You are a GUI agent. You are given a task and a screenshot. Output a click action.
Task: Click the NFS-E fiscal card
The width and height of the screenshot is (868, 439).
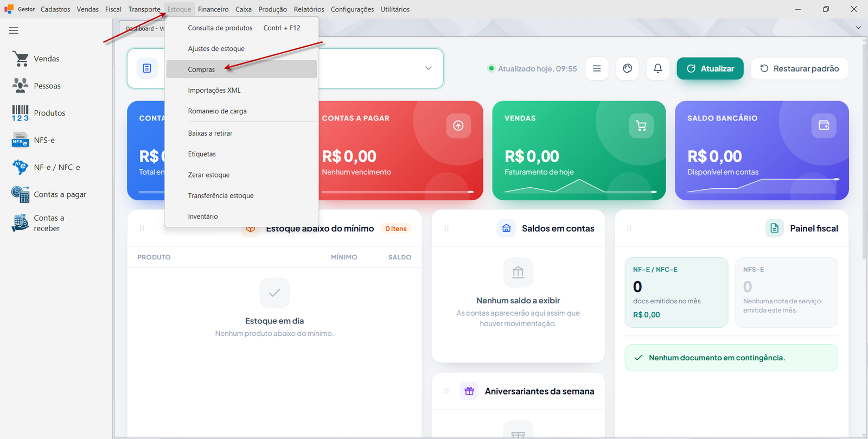(x=787, y=292)
